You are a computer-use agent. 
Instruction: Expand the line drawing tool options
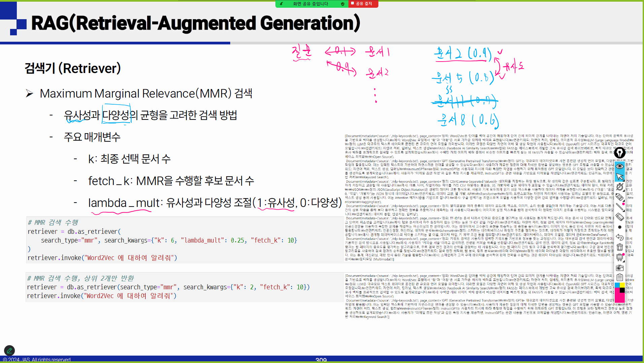coord(619,207)
